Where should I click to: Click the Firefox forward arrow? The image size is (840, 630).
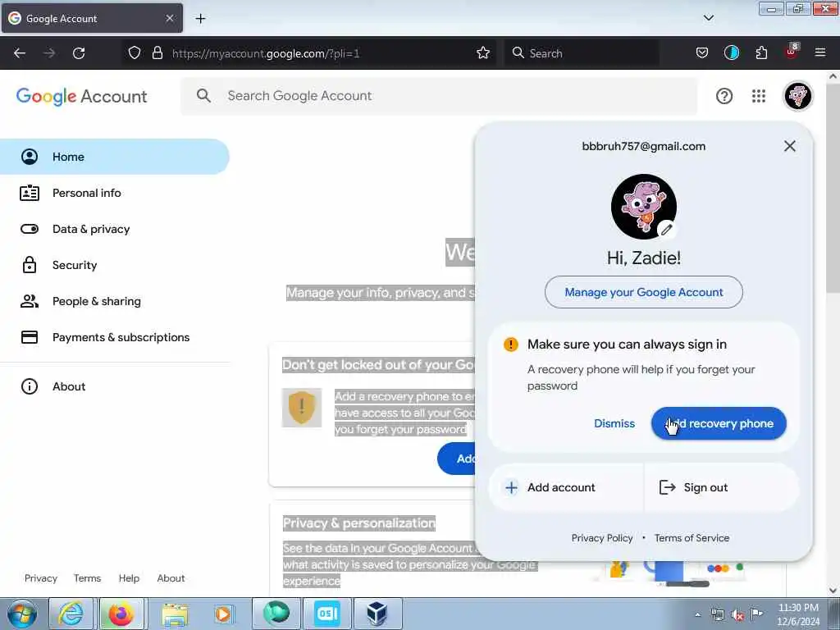tap(49, 53)
